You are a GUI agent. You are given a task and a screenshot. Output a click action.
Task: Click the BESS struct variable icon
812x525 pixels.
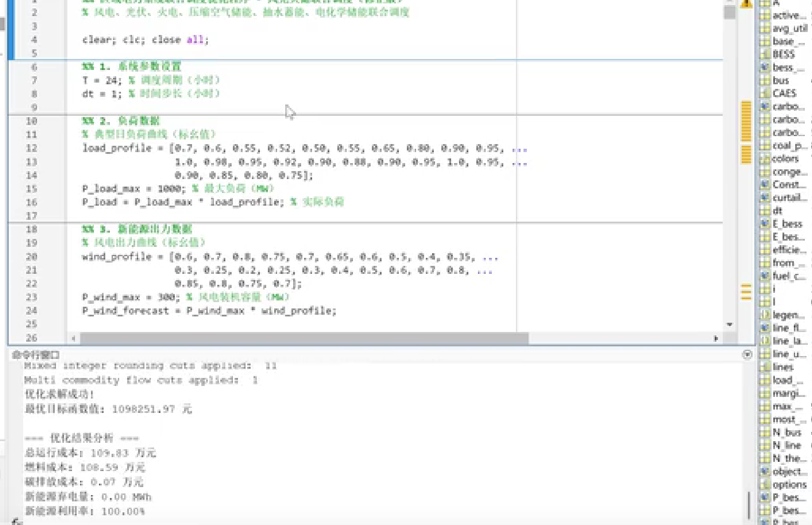click(764, 54)
